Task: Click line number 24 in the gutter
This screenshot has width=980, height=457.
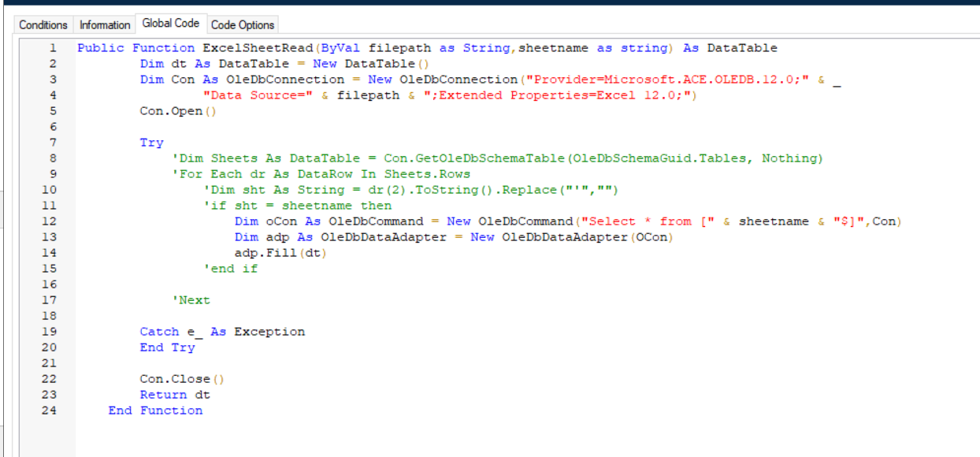Action: 49,411
